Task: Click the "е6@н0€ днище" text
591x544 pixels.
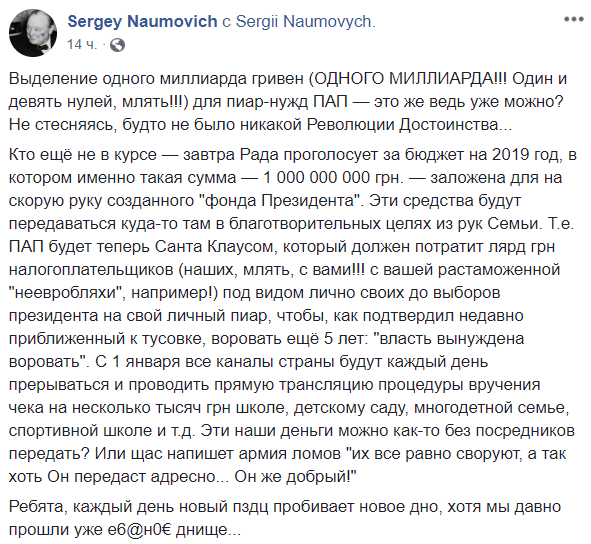Action: click(167, 530)
